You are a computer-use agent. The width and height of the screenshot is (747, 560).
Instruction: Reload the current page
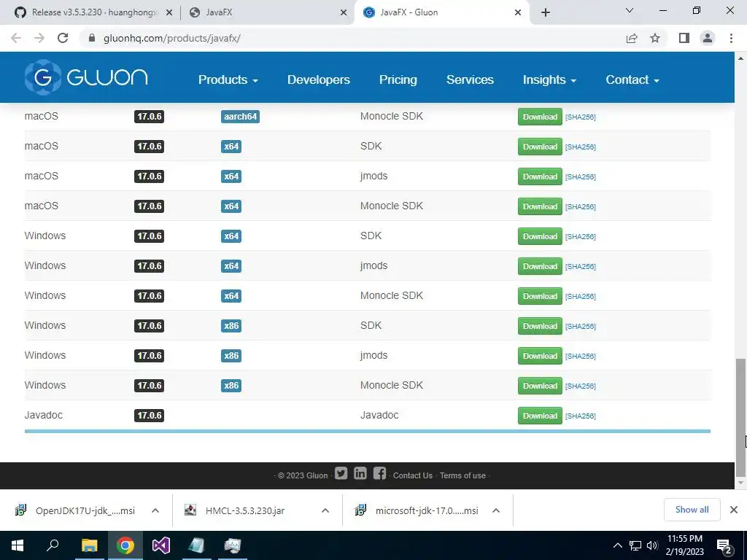(x=63, y=38)
